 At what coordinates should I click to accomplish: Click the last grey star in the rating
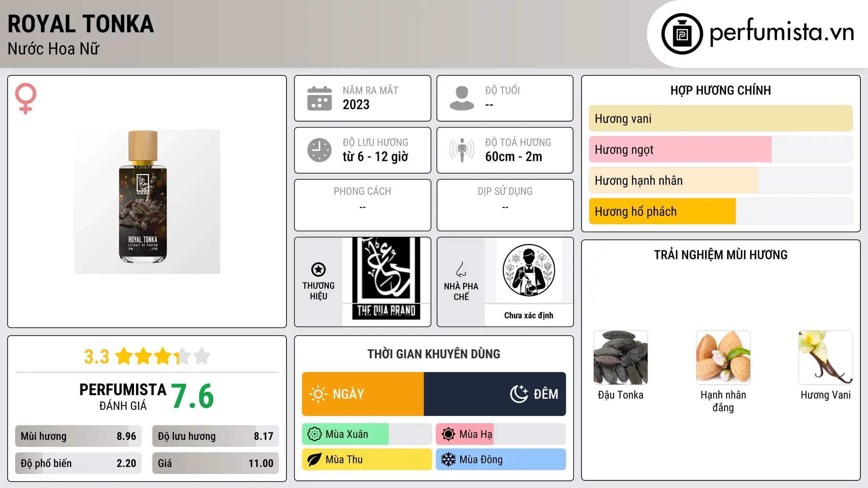coord(202,356)
